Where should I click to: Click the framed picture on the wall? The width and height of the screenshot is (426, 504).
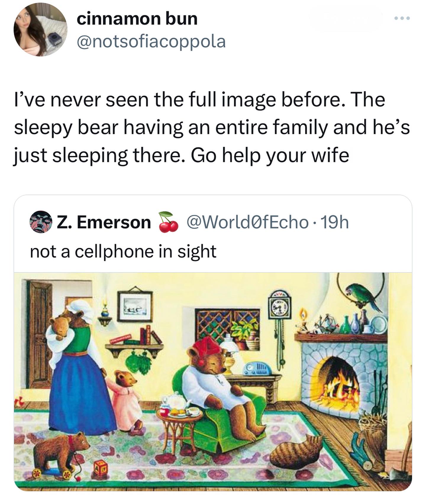coord(135,306)
